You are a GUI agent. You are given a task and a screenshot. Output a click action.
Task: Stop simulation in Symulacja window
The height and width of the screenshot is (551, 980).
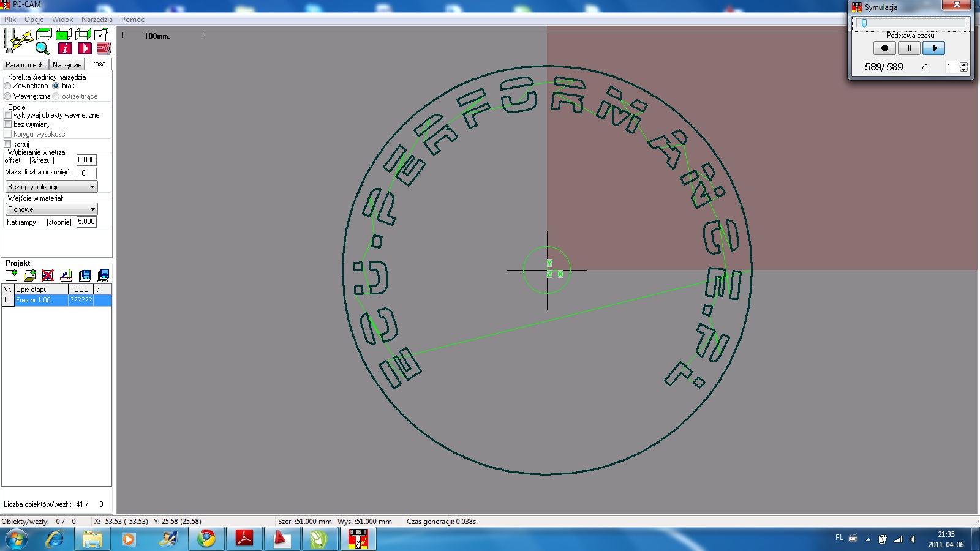pos(884,48)
